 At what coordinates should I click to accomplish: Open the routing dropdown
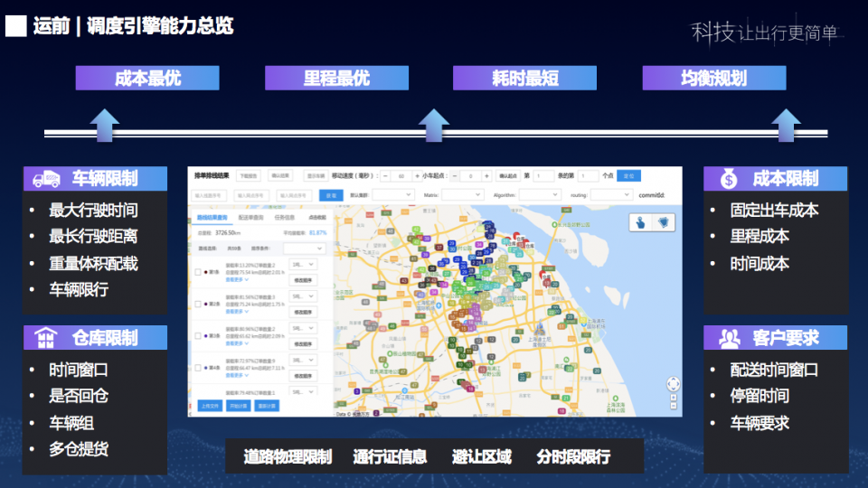tap(611, 195)
